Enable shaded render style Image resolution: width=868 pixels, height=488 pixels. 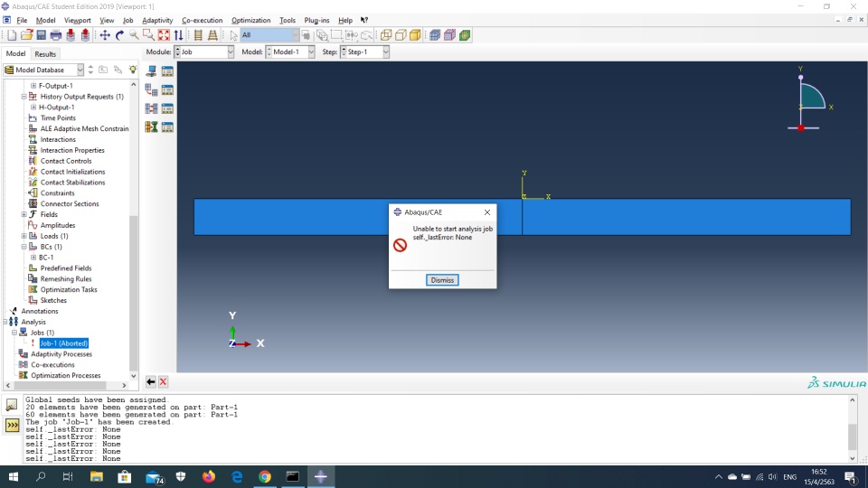click(x=415, y=35)
